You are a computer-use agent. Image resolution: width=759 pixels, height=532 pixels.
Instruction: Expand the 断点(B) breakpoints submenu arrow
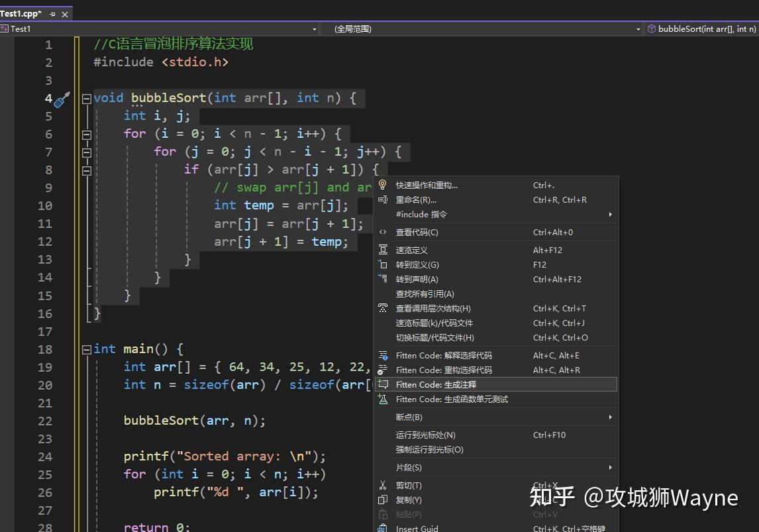(610, 417)
